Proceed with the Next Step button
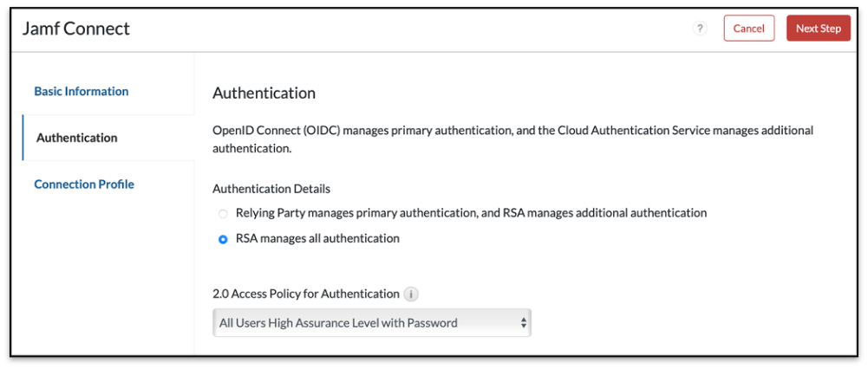This screenshot has height=369, width=868. tap(818, 29)
